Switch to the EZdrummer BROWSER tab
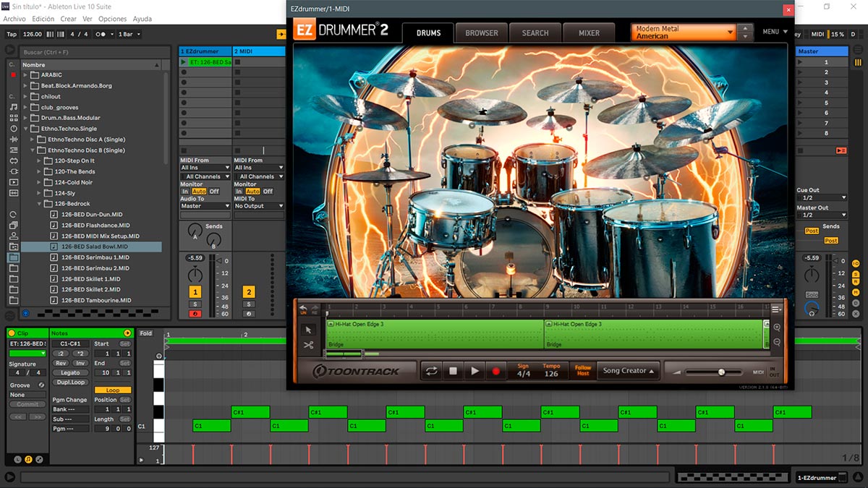 click(482, 33)
